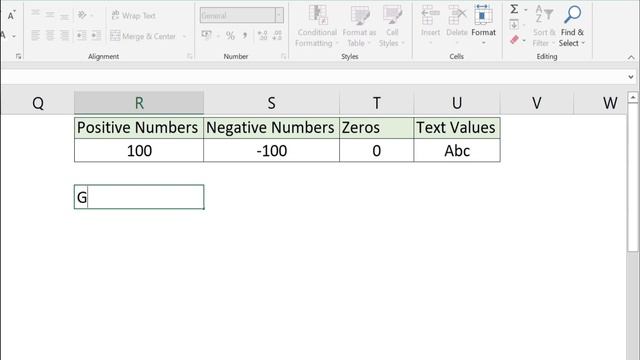The height and width of the screenshot is (360, 640).
Task: Select column U header
Action: [457, 103]
